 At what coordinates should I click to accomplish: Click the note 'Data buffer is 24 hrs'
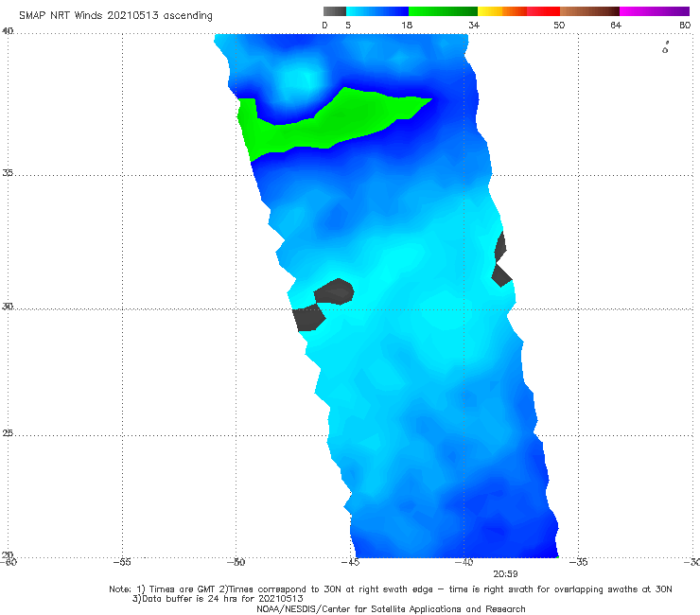pos(218,599)
